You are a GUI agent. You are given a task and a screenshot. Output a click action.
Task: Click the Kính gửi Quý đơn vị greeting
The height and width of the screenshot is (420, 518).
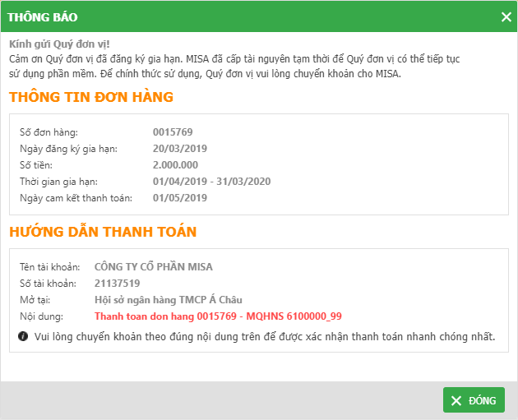pos(59,44)
